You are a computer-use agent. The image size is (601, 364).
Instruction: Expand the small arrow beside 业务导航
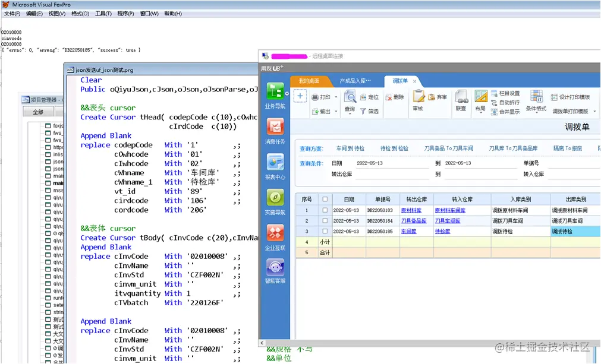(x=287, y=93)
